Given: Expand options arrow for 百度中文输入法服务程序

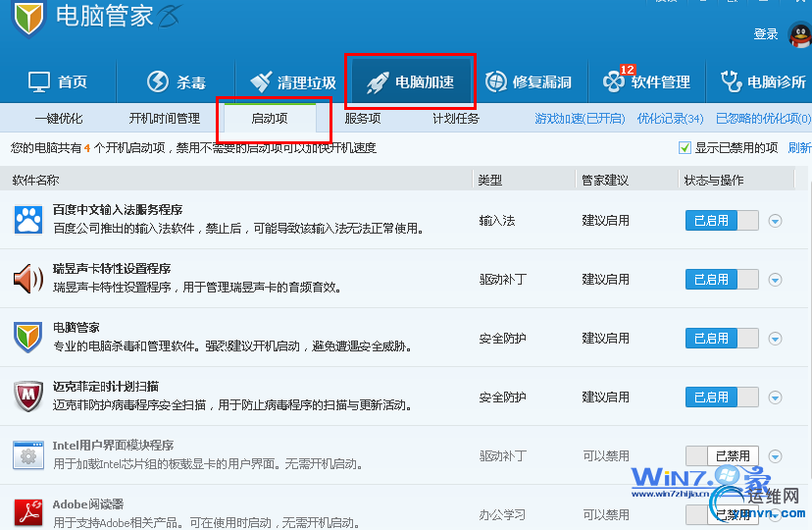Looking at the screenshot, I should click(x=776, y=221).
